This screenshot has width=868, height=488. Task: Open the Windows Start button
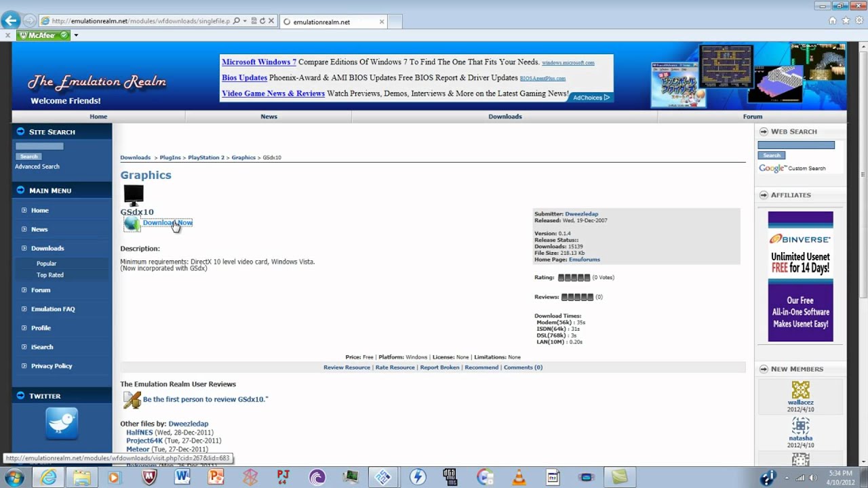(14, 477)
